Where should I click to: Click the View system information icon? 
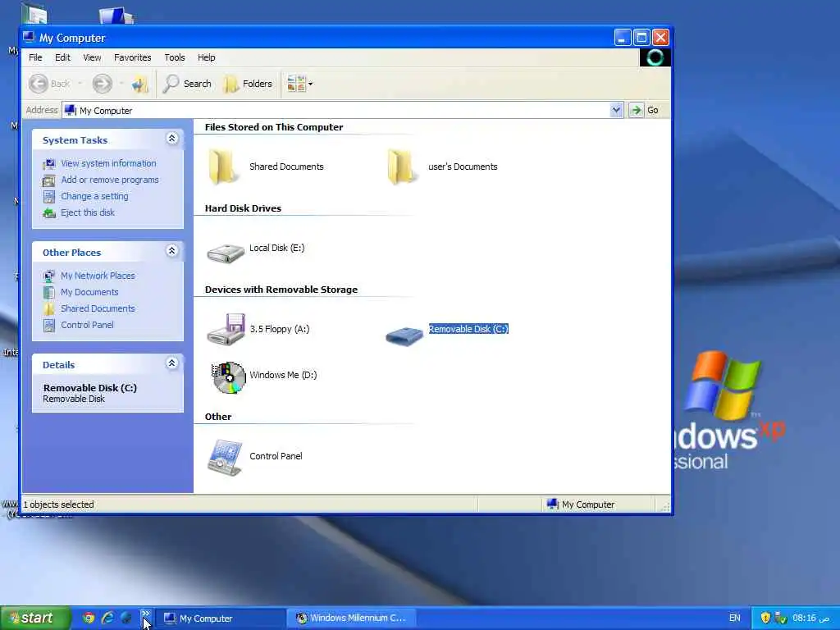pyautogui.click(x=48, y=164)
